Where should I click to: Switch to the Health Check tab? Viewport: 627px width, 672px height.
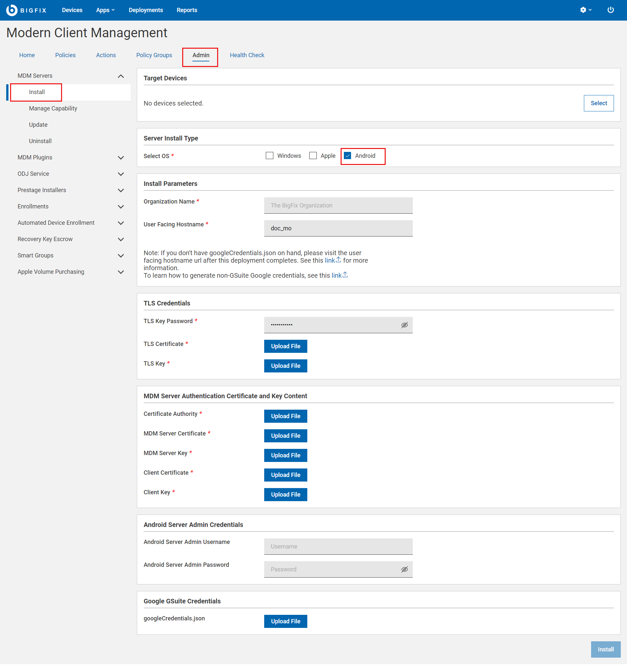[x=247, y=55]
